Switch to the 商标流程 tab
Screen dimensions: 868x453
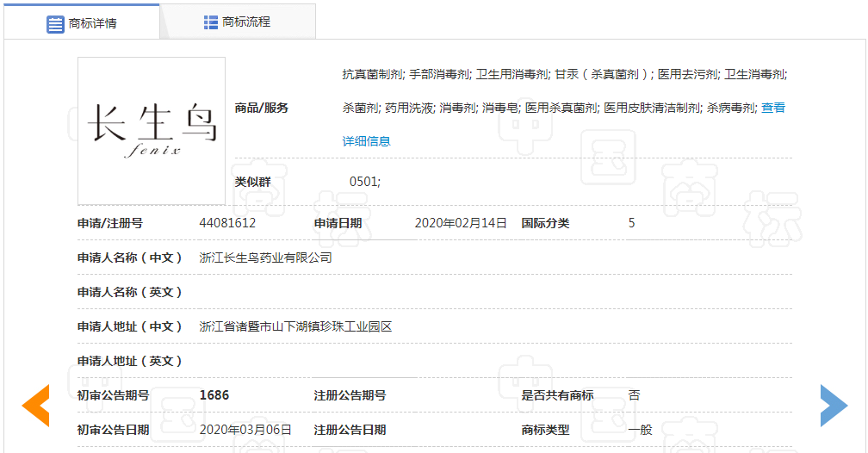238,22
